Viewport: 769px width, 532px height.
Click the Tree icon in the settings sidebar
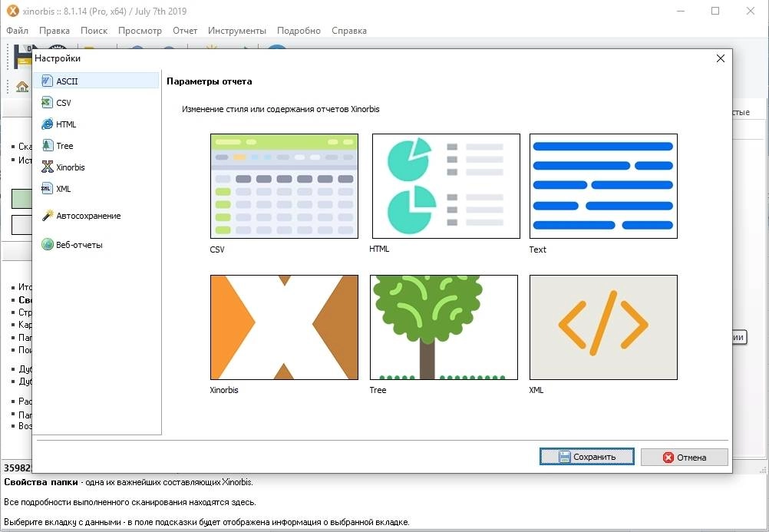(47, 146)
